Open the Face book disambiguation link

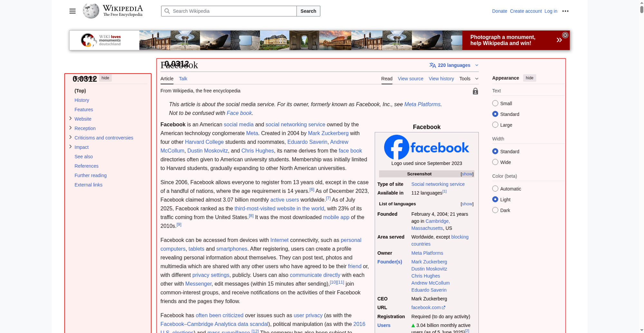[239, 113]
